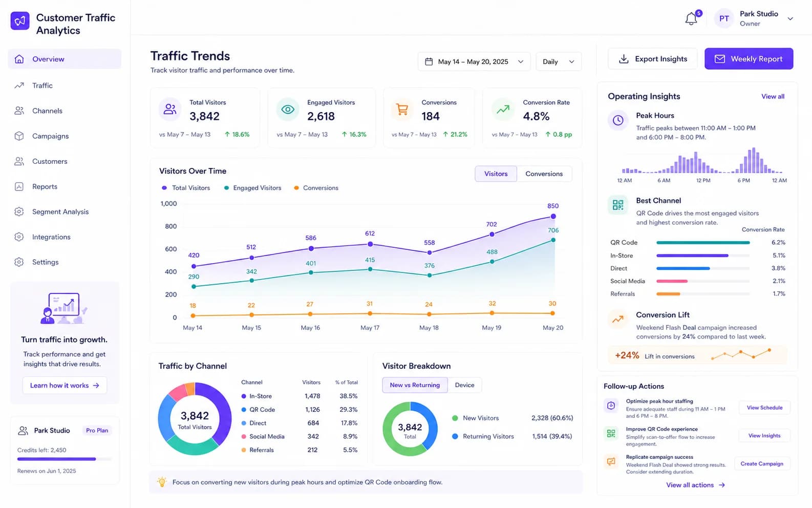
Task: Click the QR Code conversion rate bar
Action: point(703,243)
